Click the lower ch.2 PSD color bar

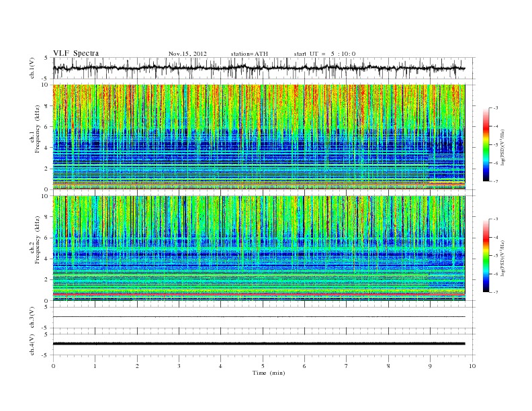486,255
